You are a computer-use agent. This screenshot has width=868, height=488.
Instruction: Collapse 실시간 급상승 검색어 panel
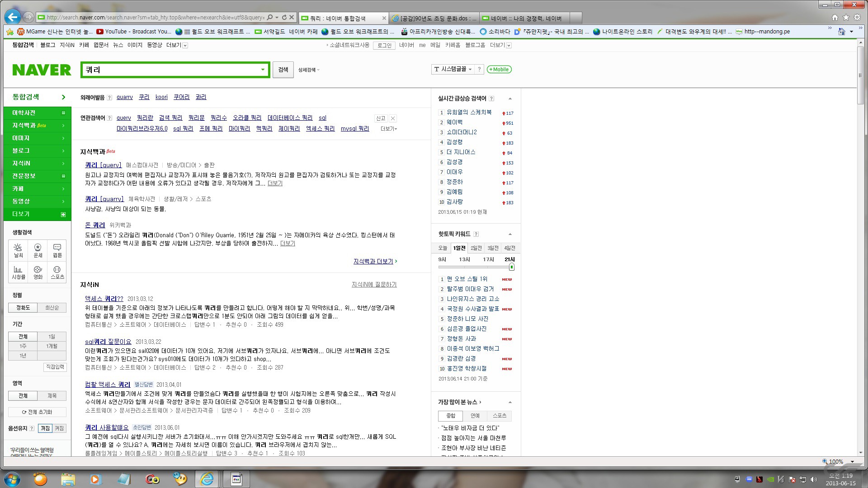pyautogui.click(x=510, y=99)
